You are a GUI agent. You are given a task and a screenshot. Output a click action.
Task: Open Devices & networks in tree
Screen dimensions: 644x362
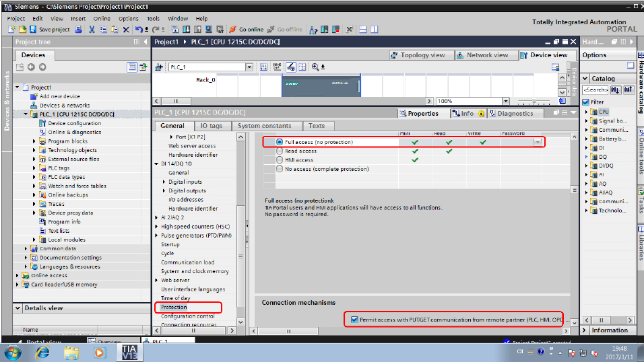[65, 106]
